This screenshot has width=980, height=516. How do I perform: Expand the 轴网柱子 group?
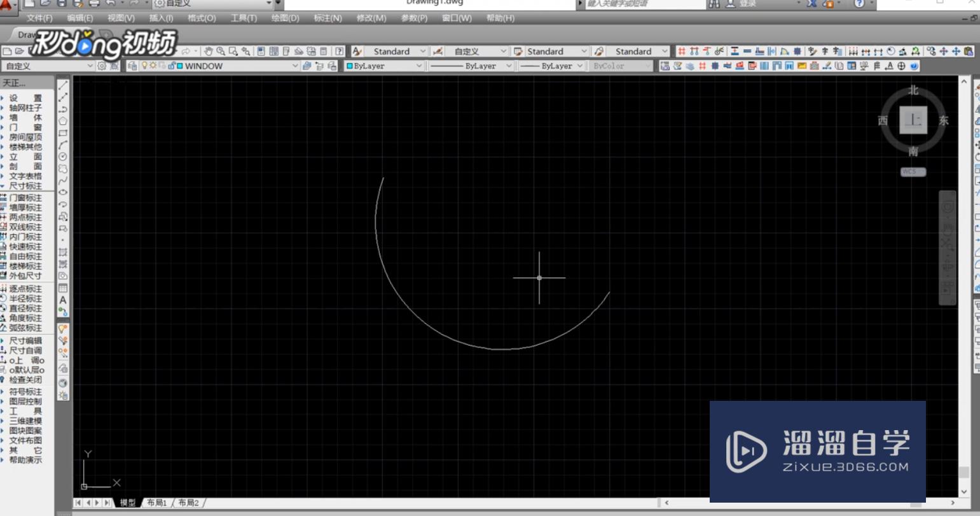point(25,108)
